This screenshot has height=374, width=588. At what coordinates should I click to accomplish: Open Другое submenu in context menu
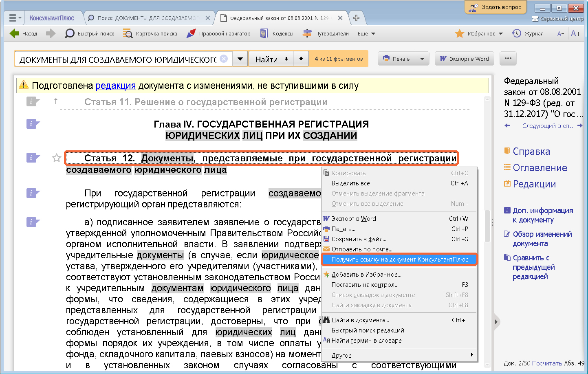point(399,355)
